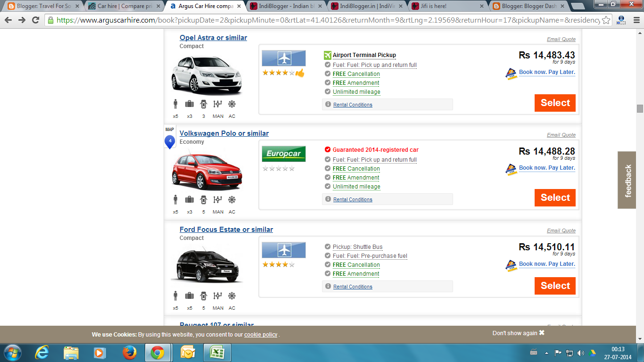Click the Europcar supplier logo
Screen dimensions: 644x362
coord(284,154)
